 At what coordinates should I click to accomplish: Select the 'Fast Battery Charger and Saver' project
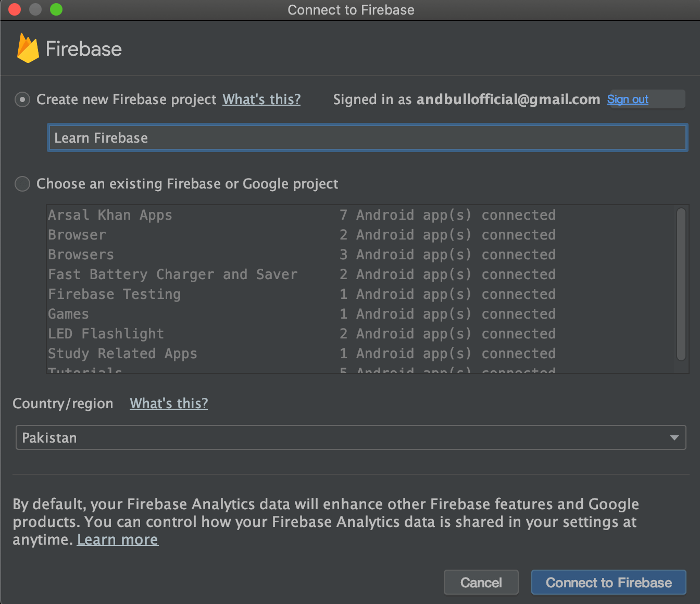click(x=172, y=274)
